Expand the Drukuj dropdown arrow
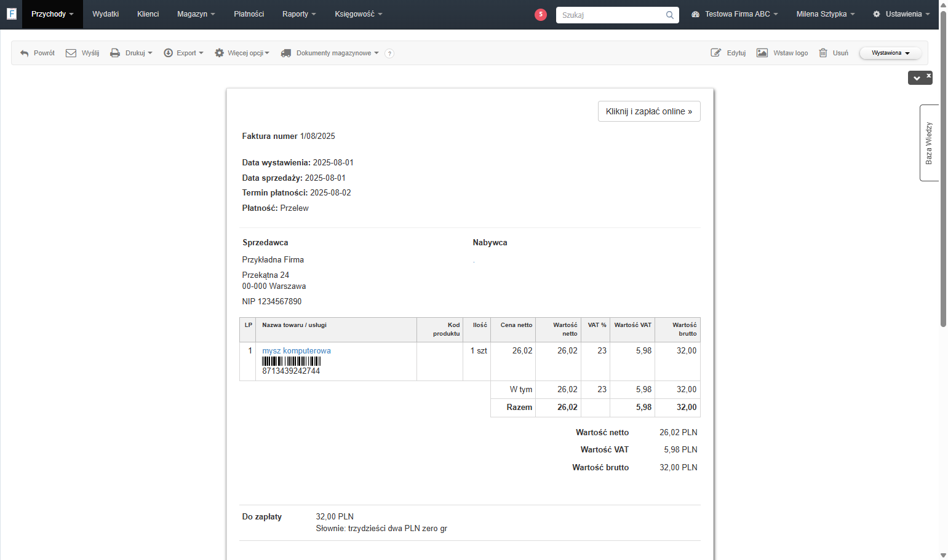Screen dimensions: 948x560 pos(150,53)
